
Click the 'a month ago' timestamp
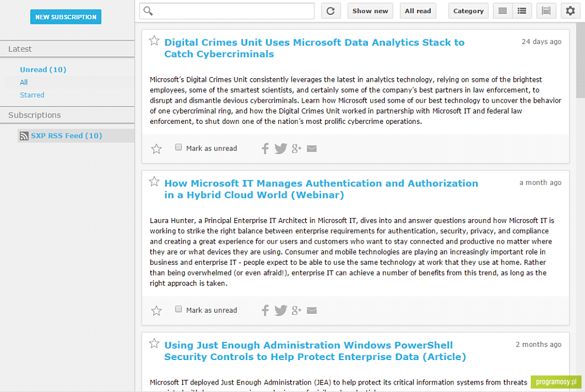coord(540,183)
